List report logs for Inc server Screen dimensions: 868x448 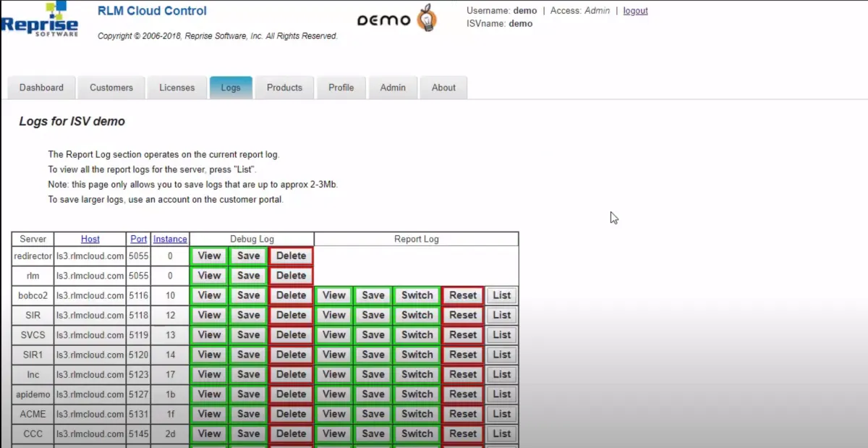502,374
